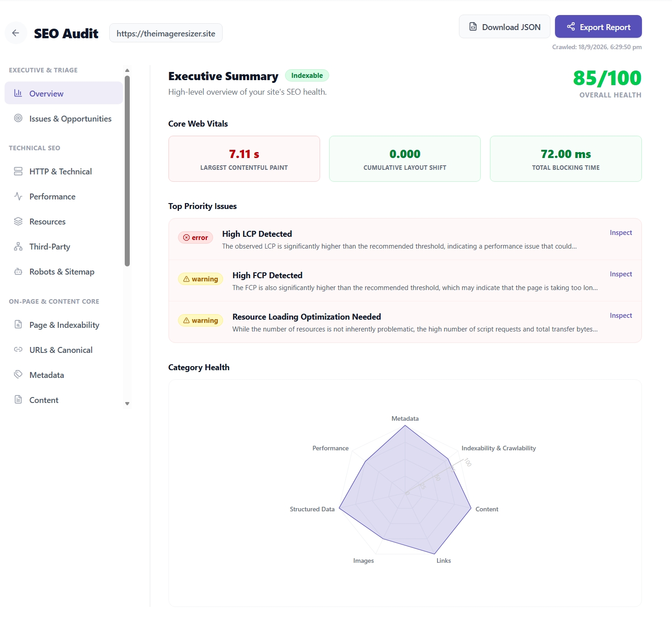Click the layers icon beside Resources

click(x=18, y=221)
